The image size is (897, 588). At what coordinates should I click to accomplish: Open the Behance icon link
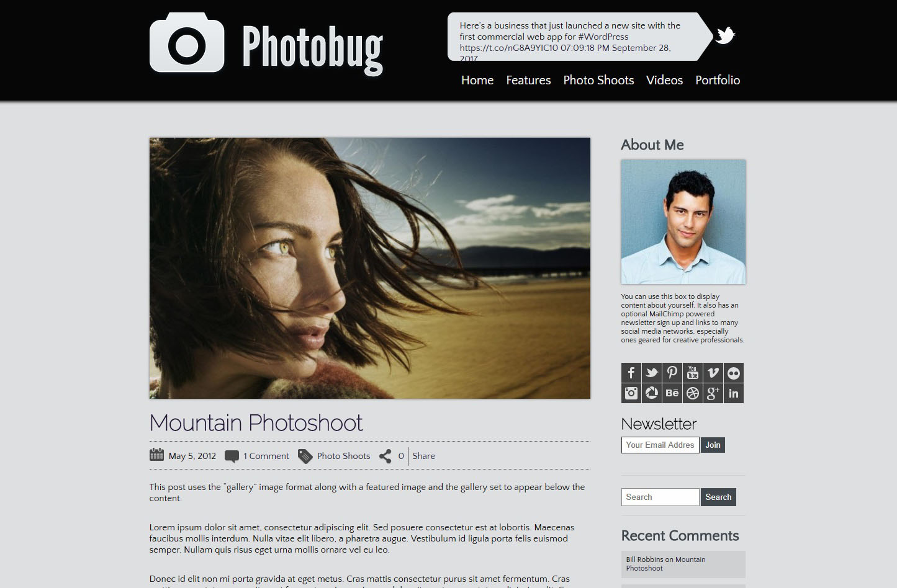tap(672, 393)
